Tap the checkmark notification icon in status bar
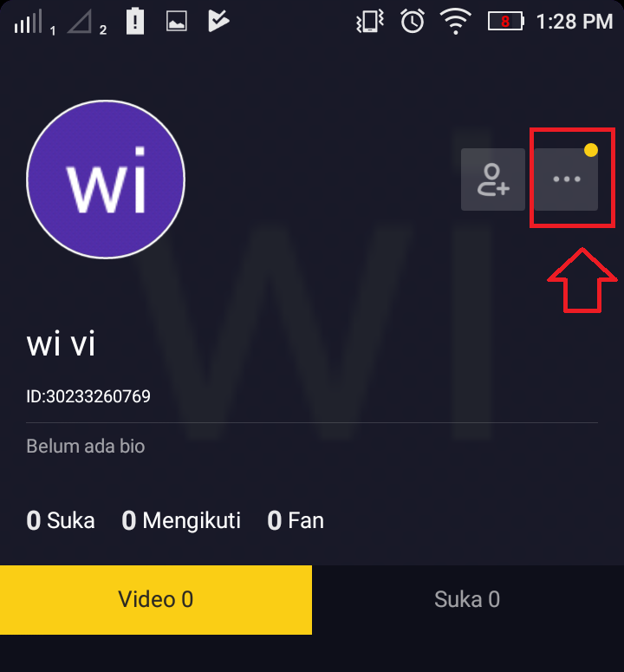Screen dimensions: 624x672 pyautogui.click(x=218, y=22)
